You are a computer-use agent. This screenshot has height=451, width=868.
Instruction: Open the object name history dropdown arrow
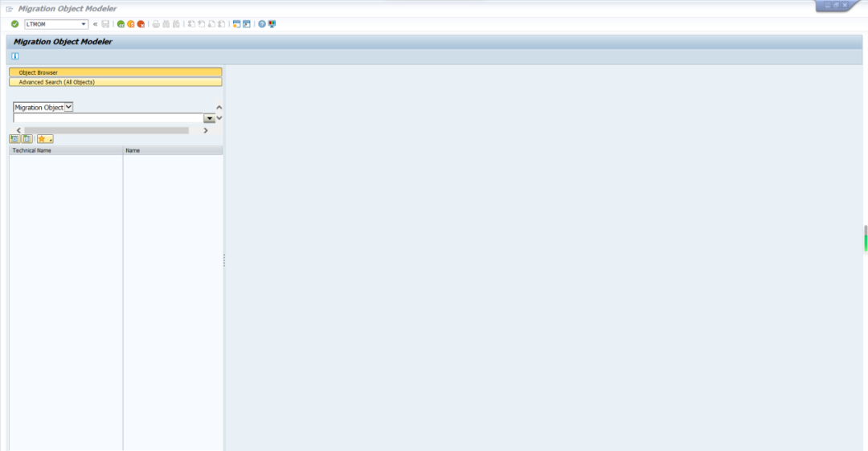pyautogui.click(x=209, y=118)
